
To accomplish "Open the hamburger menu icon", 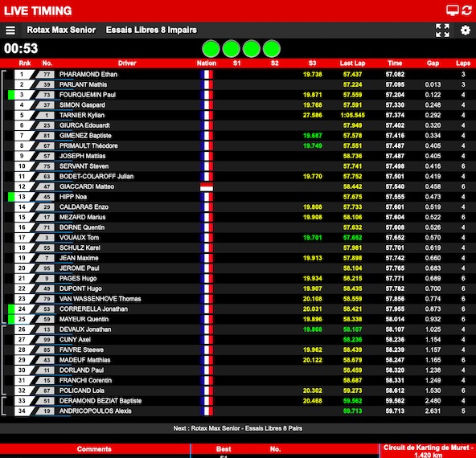I will tap(10, 31).
